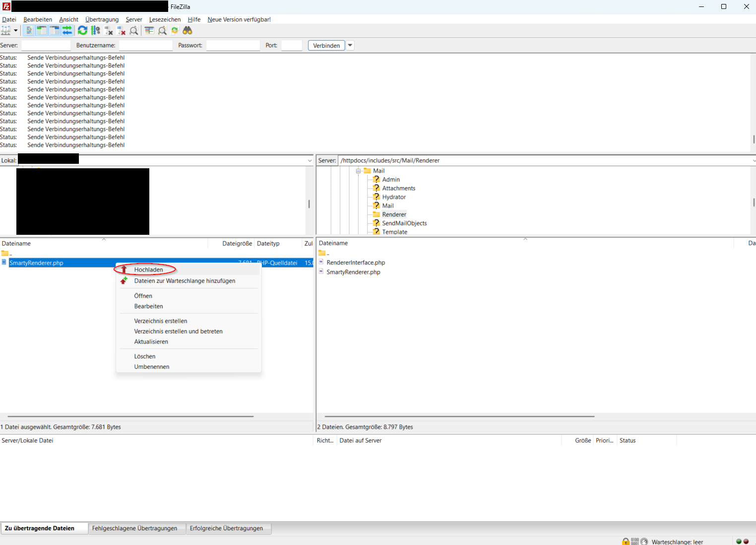
Task: Select the Admin folder in remote tree
Action: (391, 180)
